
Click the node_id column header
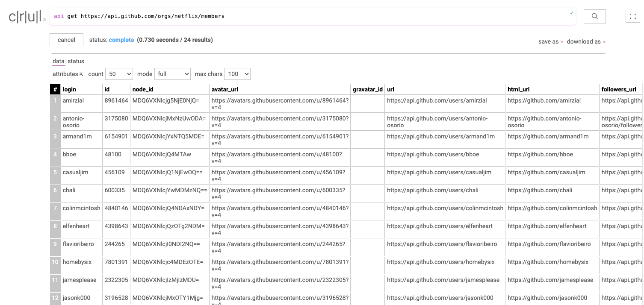click(x=143, y=89)
